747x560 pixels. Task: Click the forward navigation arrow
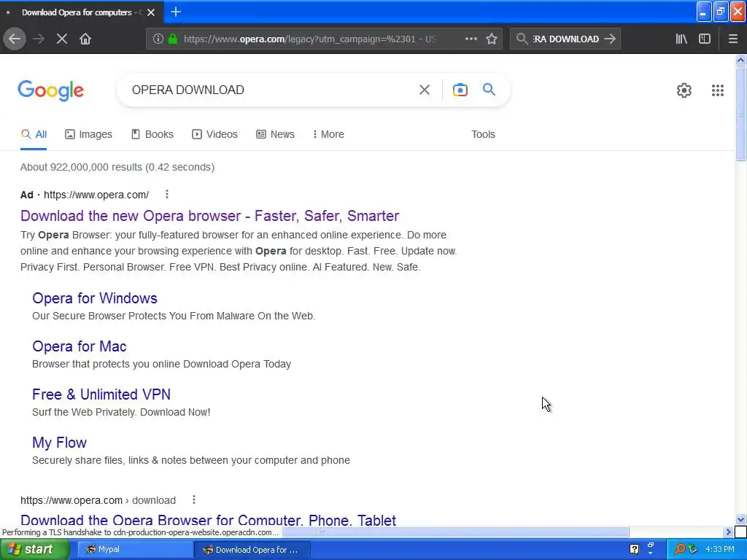click(39, 39)
